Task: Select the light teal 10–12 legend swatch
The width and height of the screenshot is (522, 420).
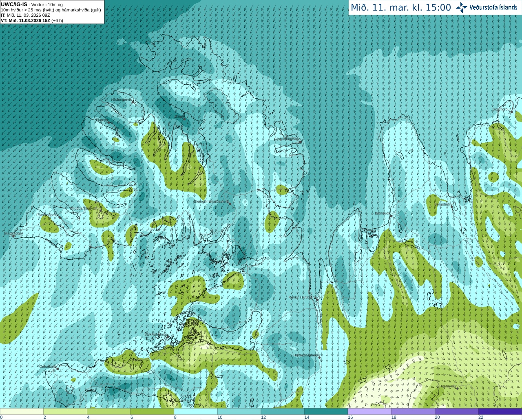Action: point(239,411)
